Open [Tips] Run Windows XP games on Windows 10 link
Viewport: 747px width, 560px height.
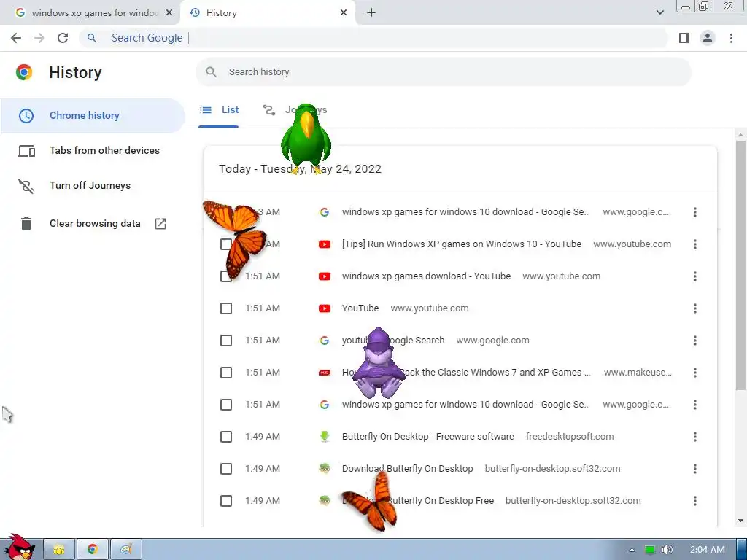[x=462, y=244]
